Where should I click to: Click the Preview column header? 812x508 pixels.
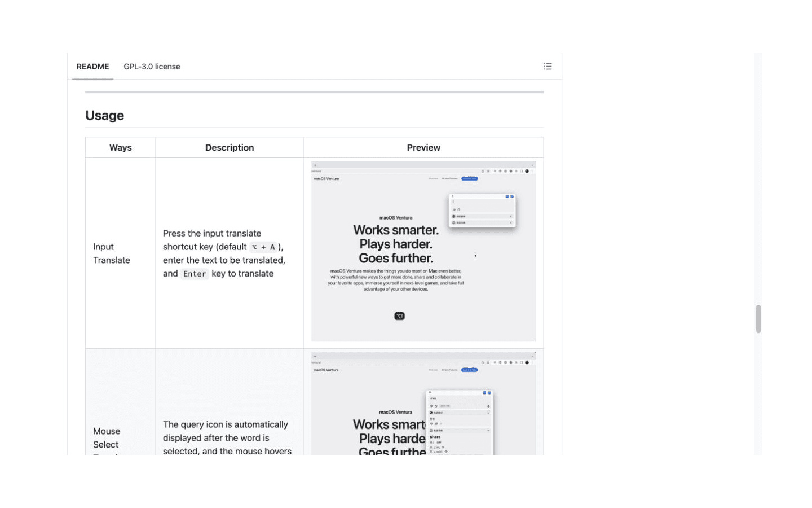point(423,148)
